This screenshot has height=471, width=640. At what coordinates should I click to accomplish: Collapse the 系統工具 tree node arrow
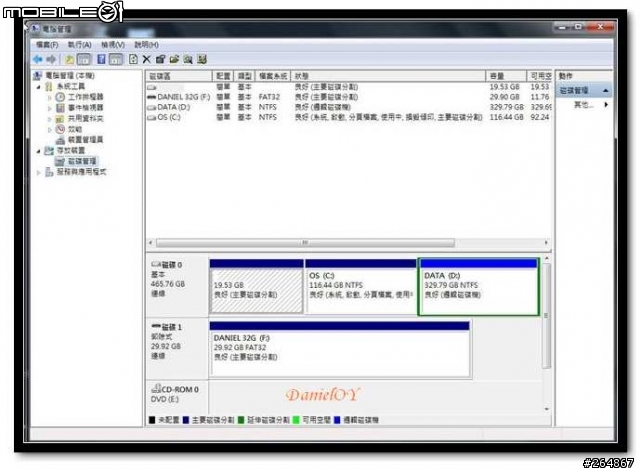(39, 87)
